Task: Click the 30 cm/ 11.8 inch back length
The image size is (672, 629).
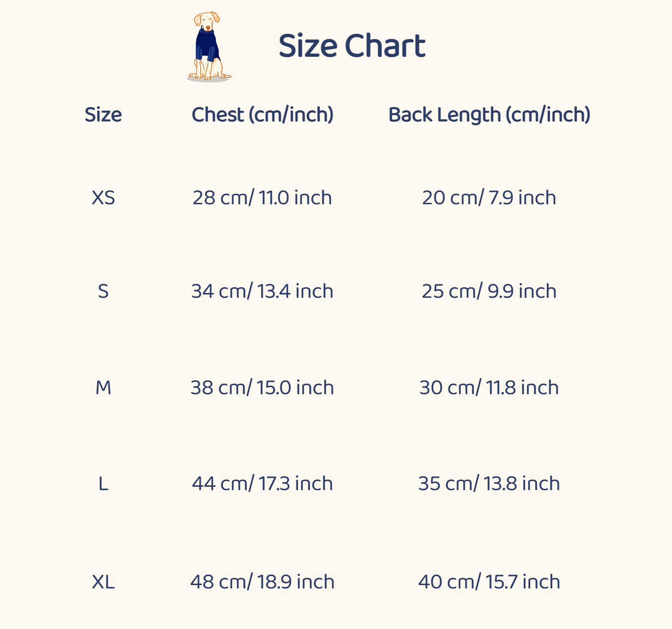Action: pos(489,388)
